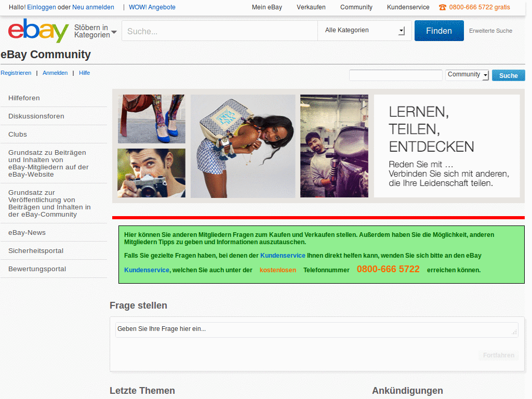Click the blue Suche button
This screenshot has width=532, height=399.
click(508, 75)
